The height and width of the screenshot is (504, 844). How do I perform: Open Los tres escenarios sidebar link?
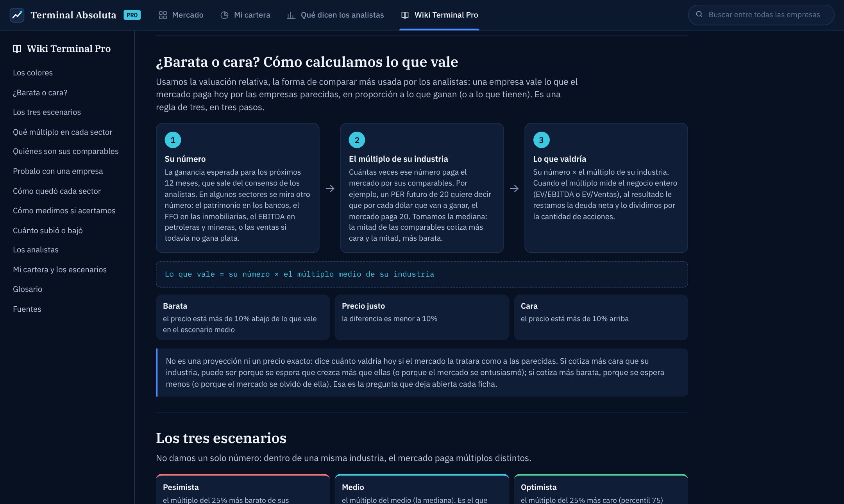coord(47,112)
